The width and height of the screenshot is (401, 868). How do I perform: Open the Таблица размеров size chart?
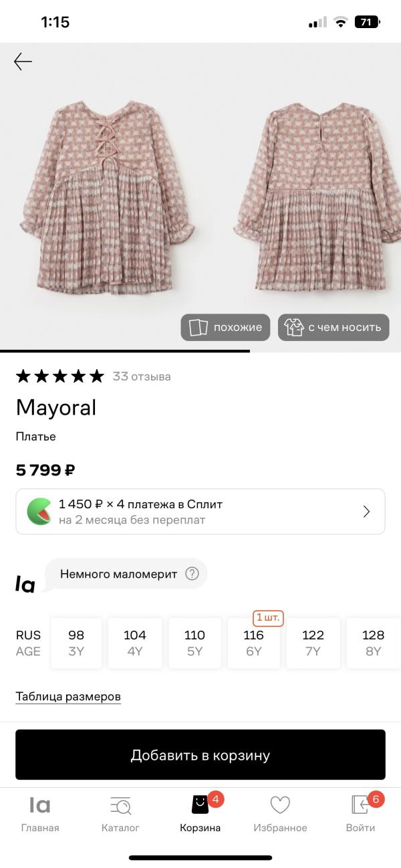click(68, 697)
